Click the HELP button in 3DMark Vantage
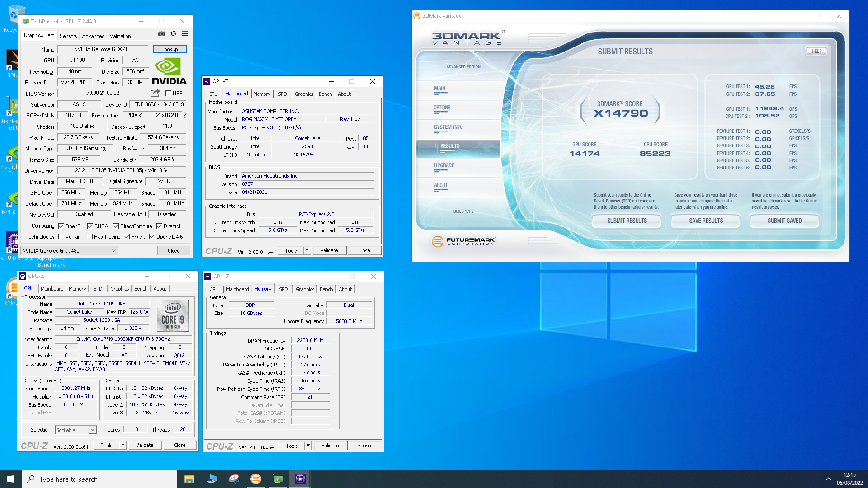This screenshot has width=868, height=488. point(816,51)
